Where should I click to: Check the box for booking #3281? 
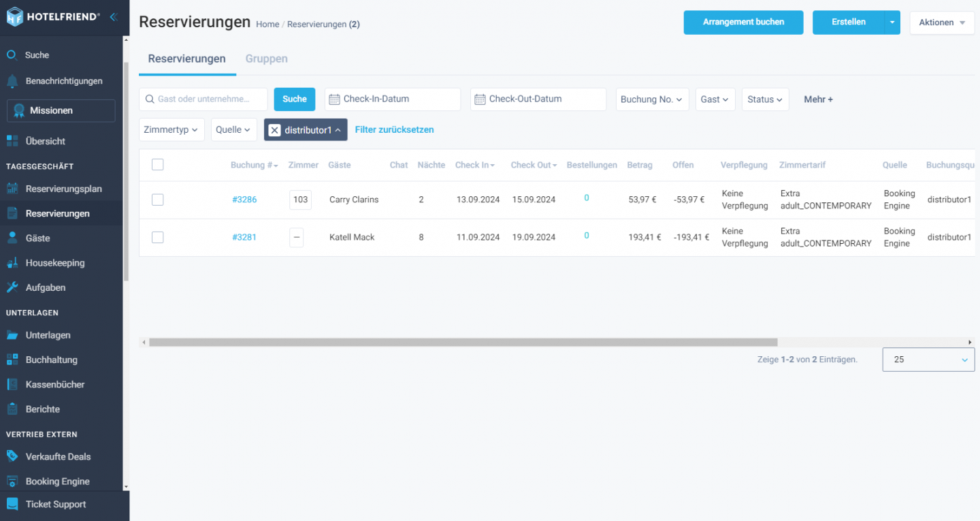(x=158, y=237)
